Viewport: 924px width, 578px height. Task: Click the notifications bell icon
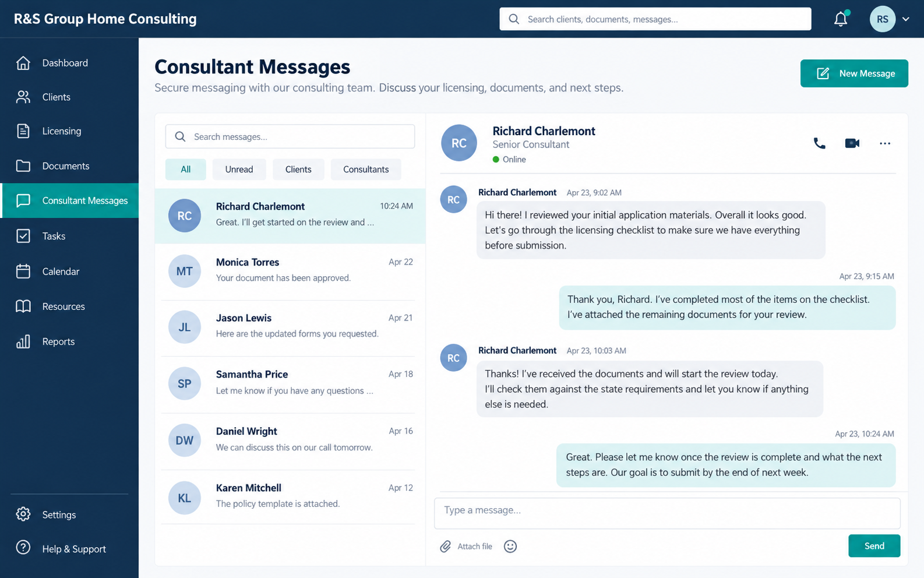point(841,19)
